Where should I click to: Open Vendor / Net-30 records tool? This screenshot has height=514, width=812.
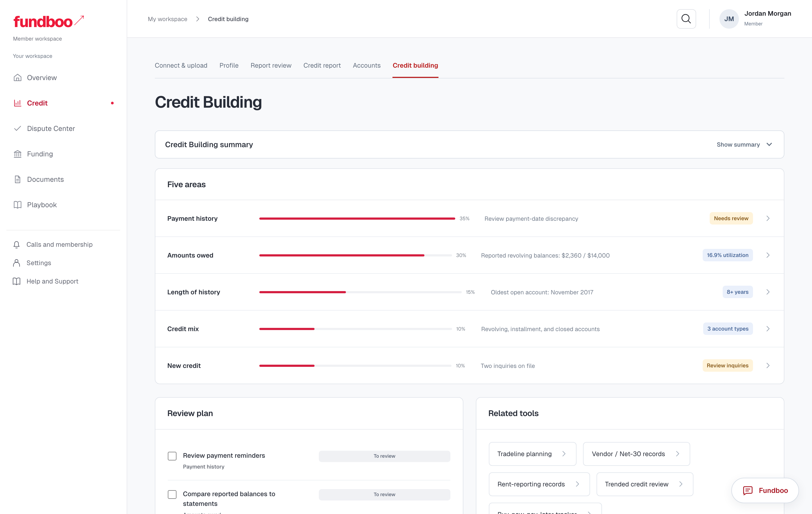click(636, 454)
